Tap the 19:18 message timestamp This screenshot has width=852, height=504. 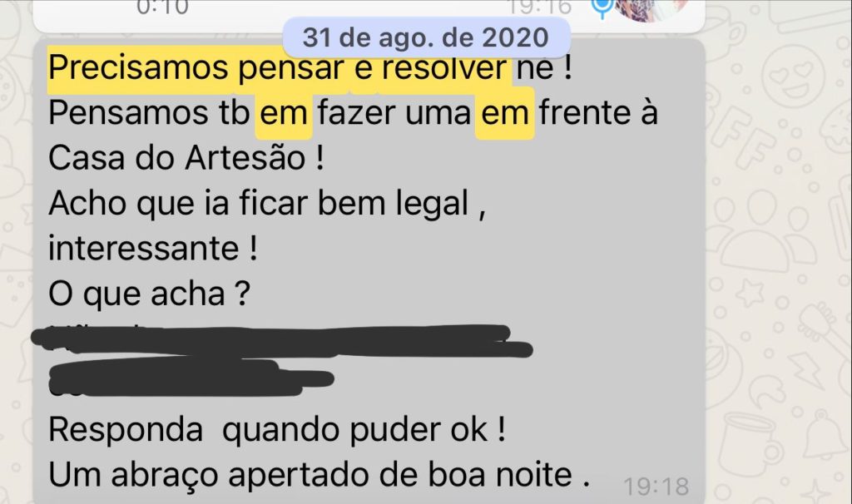656,487
